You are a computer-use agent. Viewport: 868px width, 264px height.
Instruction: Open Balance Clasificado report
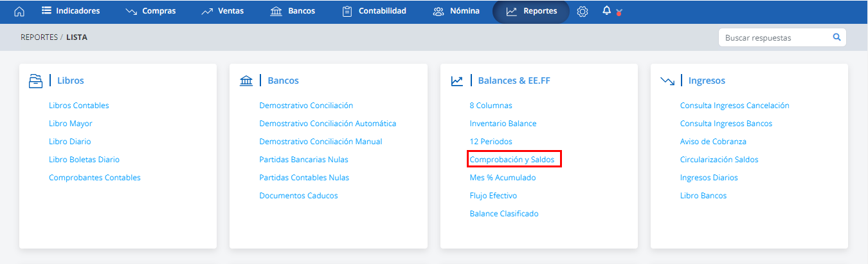coord(504,214)
